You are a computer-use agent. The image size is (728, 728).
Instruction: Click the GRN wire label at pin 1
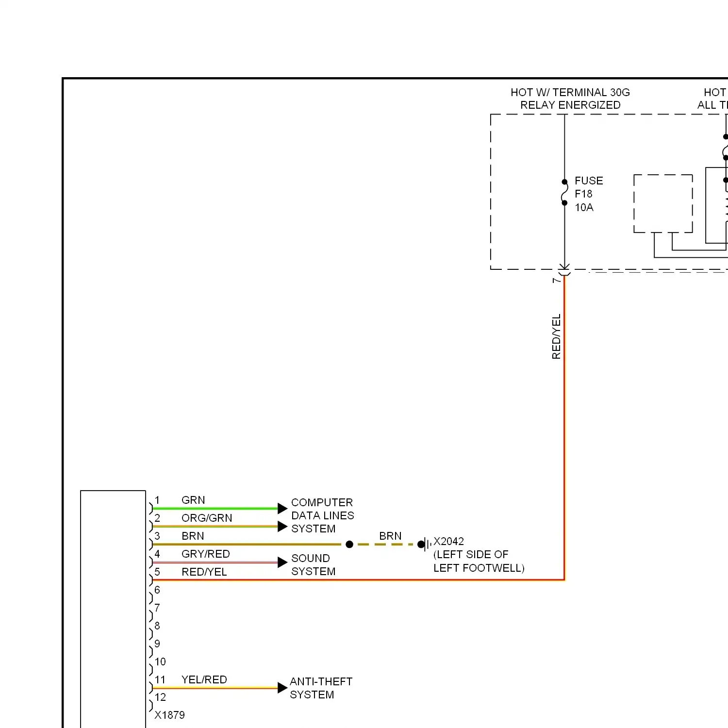(x=193, y=500)
